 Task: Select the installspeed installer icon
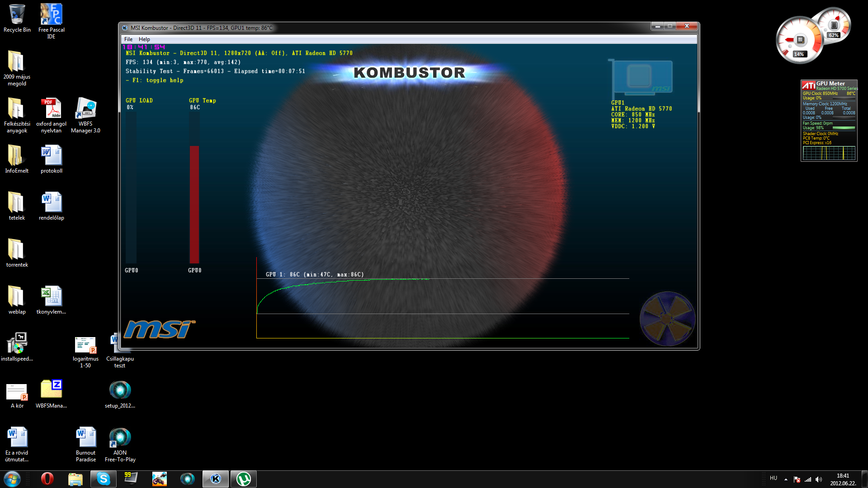tap(17, 347)
